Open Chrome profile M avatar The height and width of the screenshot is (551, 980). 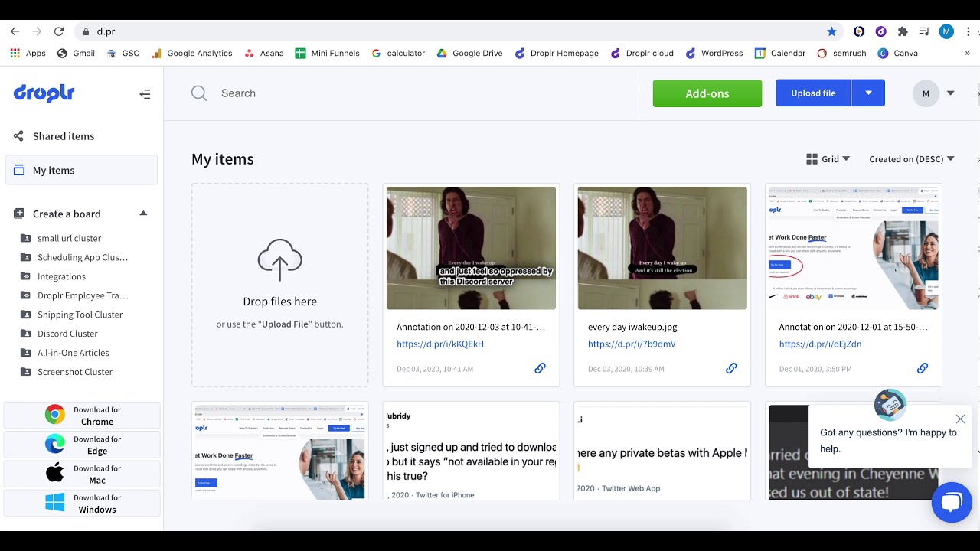(x=946, y=31)
